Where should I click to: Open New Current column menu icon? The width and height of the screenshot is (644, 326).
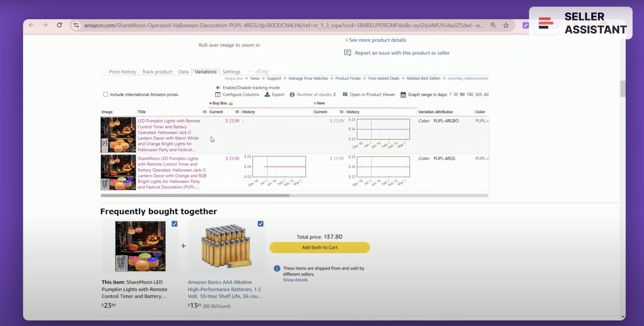(341, 112)
